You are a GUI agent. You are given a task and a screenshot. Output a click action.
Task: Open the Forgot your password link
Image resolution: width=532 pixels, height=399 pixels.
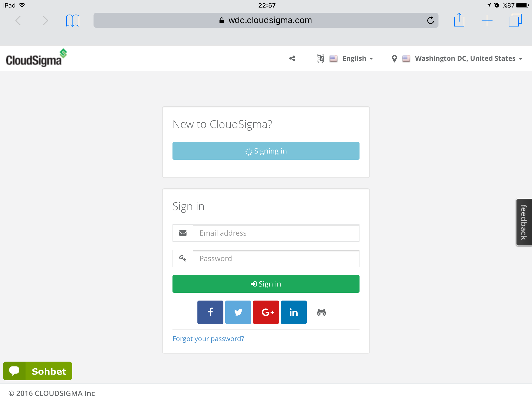pyautogui.click(x=208, y=339)
